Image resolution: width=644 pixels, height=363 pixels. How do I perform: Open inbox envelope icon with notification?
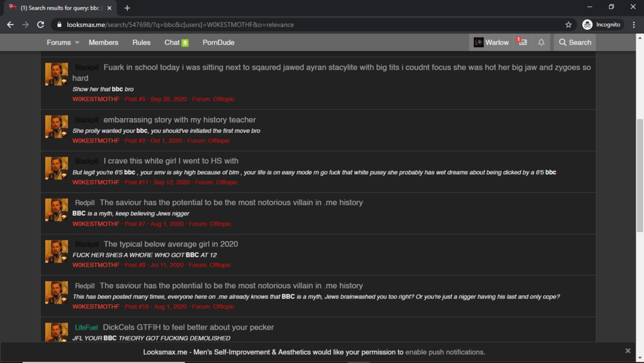tap(522, 43)
